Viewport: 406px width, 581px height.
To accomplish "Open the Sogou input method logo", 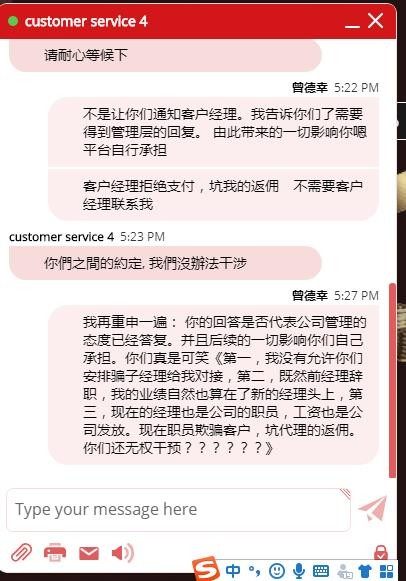I will 206,568.
